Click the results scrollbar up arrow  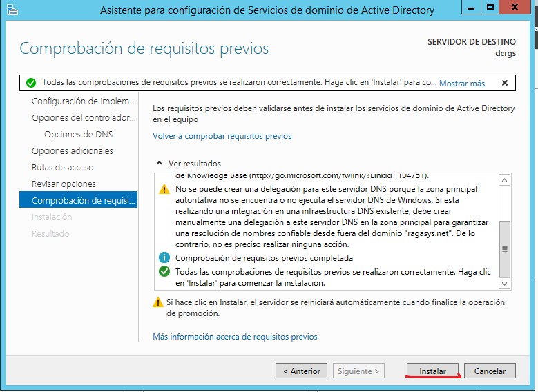504,180
